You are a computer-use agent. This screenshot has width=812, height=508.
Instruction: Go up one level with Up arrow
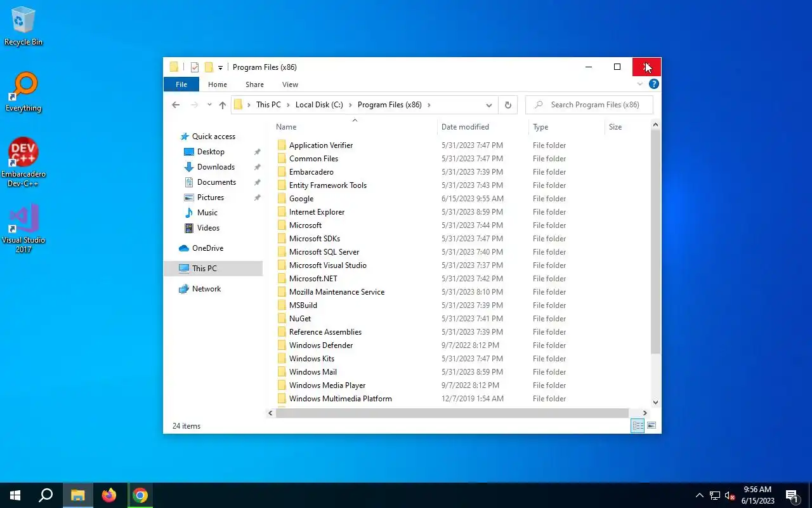(x=222, y=105)
